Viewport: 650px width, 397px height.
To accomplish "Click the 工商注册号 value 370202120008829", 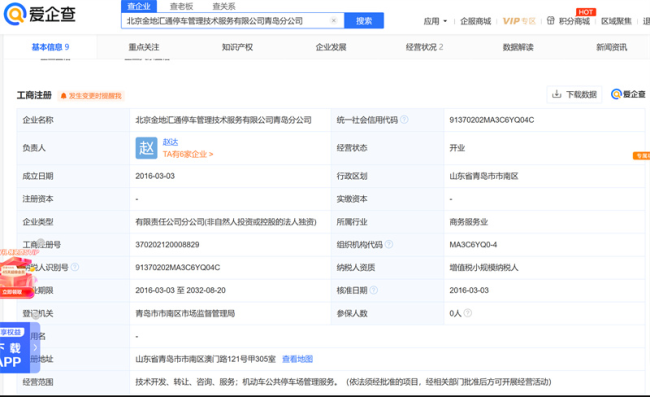I will click(x=167, y=244).
